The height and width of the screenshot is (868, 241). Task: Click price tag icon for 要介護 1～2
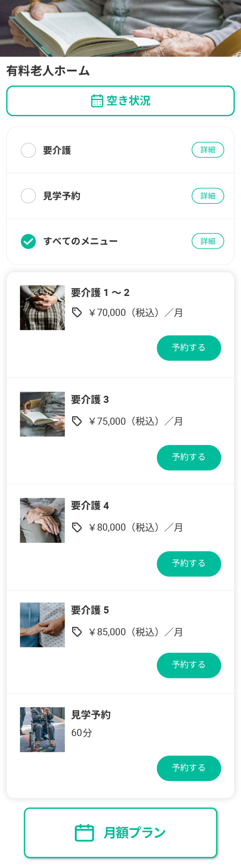(77, 312)
